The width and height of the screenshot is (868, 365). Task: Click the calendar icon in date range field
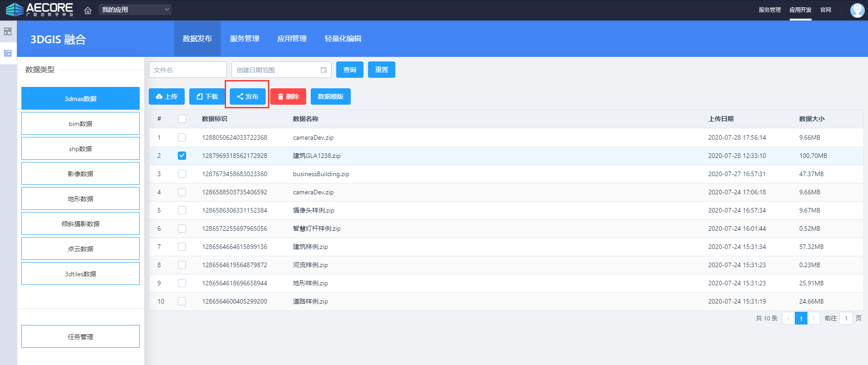click(323, 70)
